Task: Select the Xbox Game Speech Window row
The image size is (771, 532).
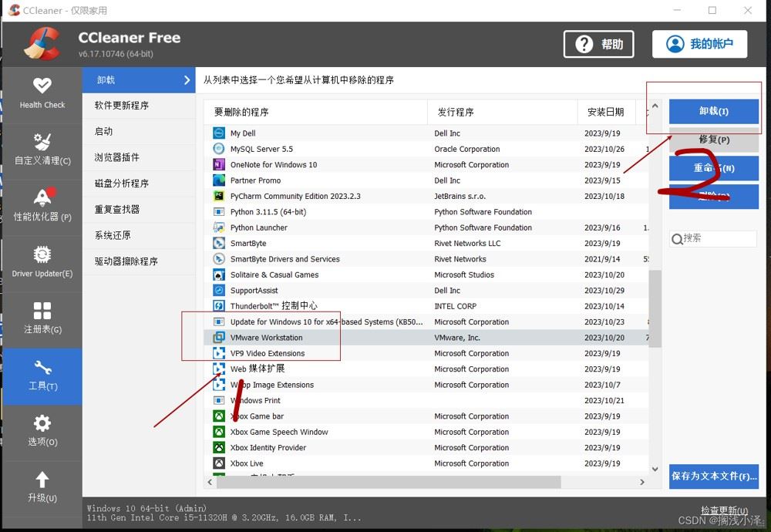Action: pyautogui.click(x=426, y=432)
